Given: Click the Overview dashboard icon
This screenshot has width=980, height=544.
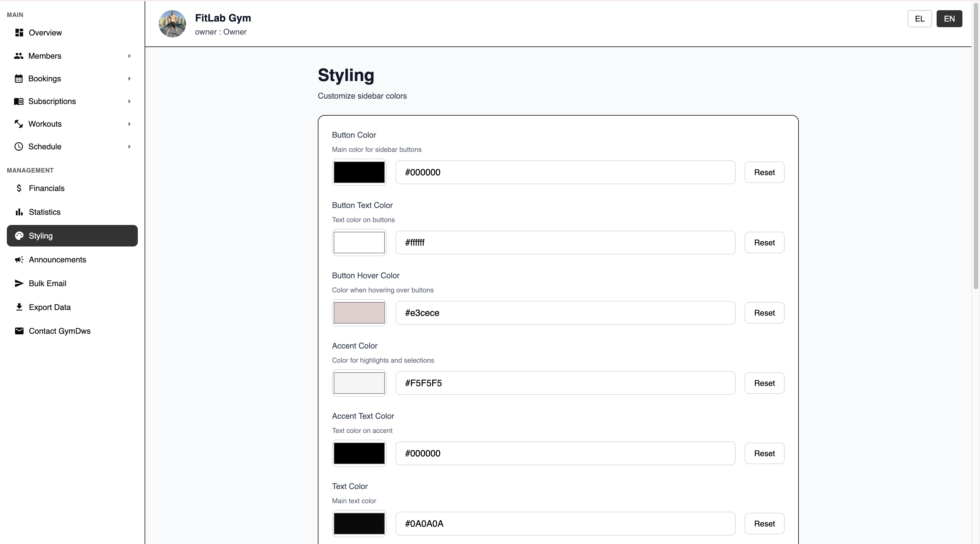Looking at the screenshot, I should 19,33.
